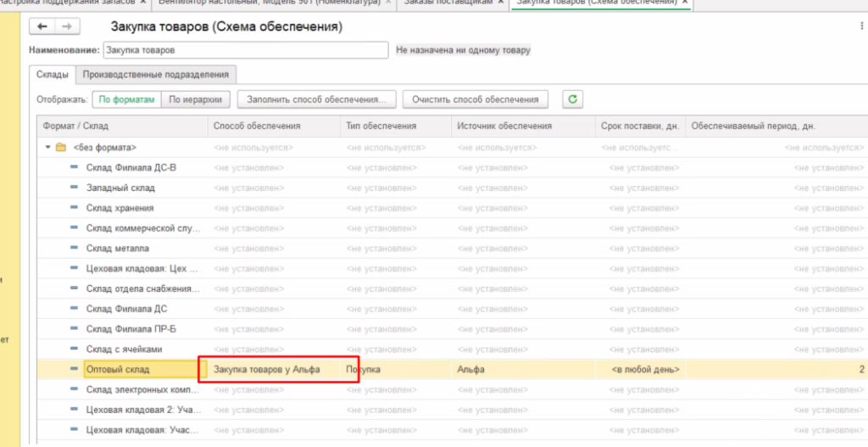
Task: Click Заполнить способ обеспечения button
Action: (316, 99)
